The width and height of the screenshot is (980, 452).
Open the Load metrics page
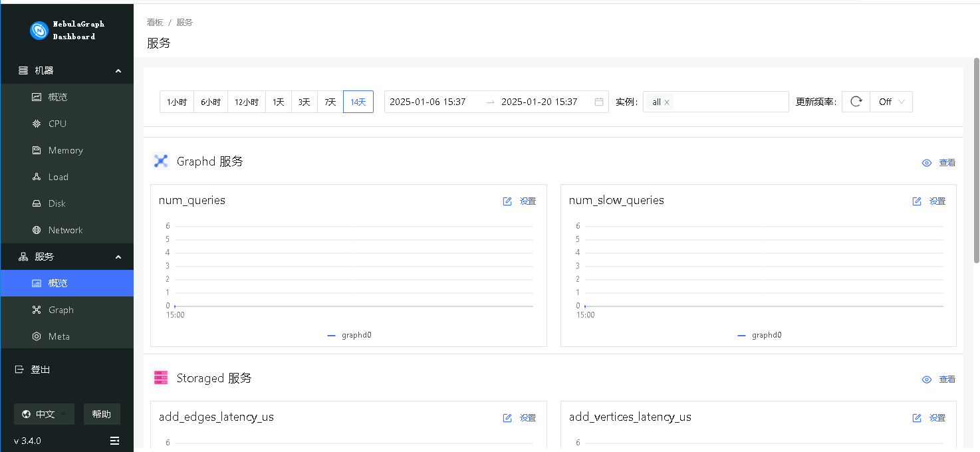coord(66,177)
